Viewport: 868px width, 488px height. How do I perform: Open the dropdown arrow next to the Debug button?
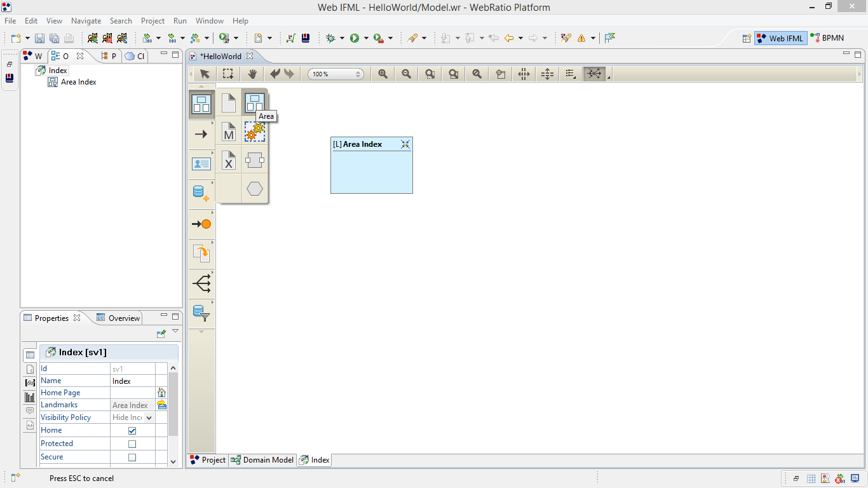[x=342, y=38]
